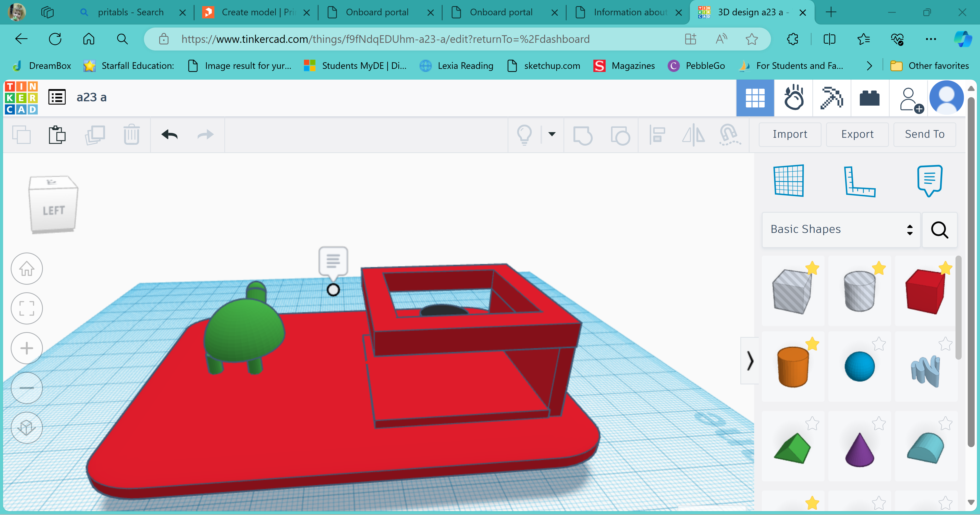Viewport: 980px width, 515px height.
Task: Open the PebbleGo bookmark
Action: (696, 66)
